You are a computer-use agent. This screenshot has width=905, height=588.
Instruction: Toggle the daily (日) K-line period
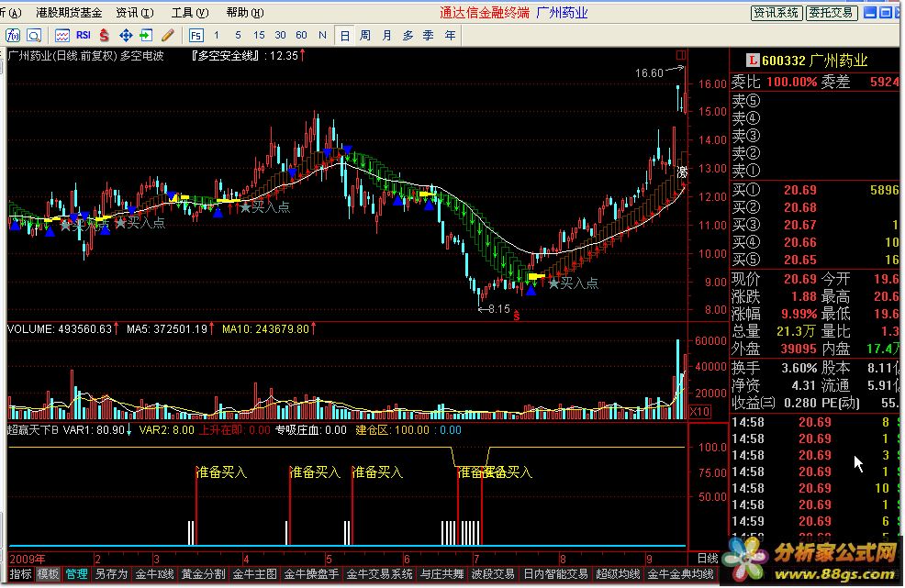point(344,36)
